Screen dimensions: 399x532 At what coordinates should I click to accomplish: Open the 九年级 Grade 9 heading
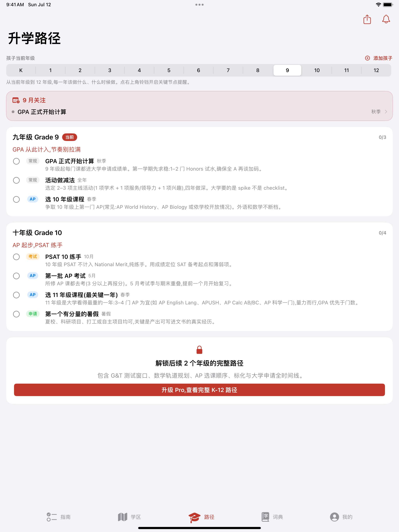coord(36,137)
